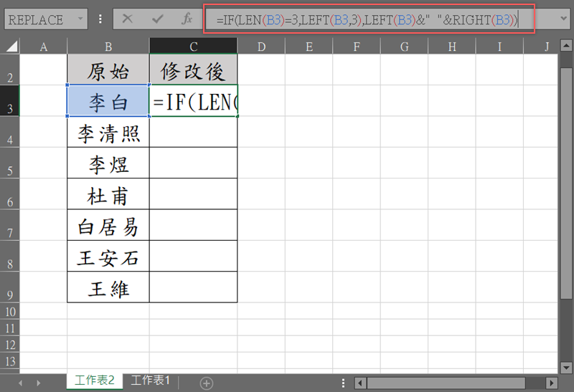Select row 7 header
This screenshot has width=574, height=392.
click(10, 225)
